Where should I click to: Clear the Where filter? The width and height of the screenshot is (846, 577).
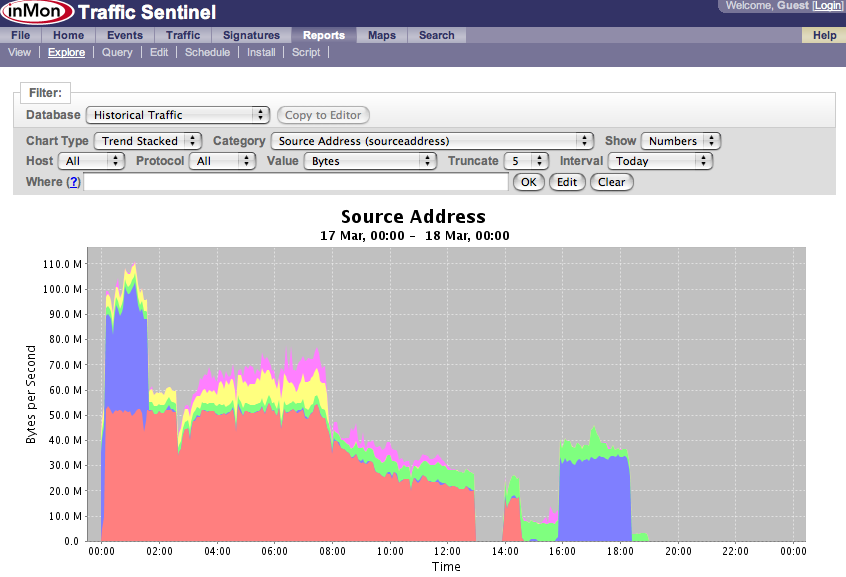point(612,182)
